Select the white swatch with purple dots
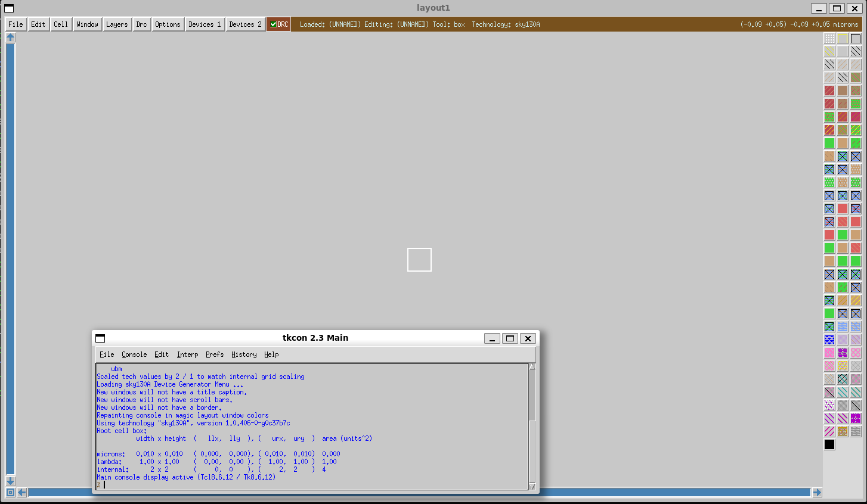The image size is (867, 504). pyautogui.click(x=829, y=405)
